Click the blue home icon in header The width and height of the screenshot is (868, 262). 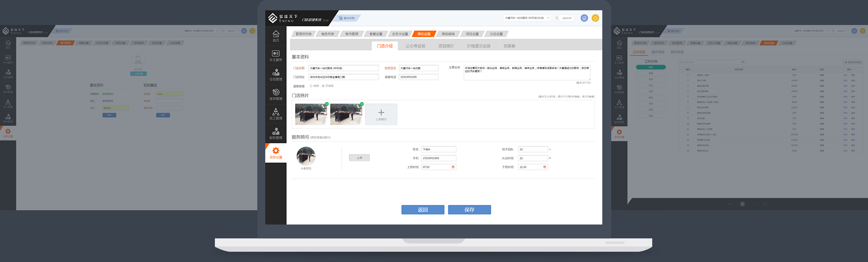tap(584, 18)
